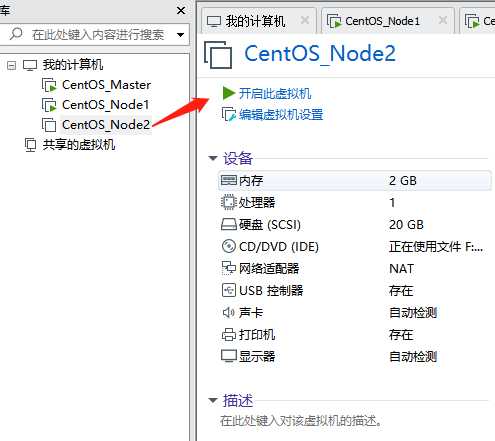Click the 我的计算机 monitor icon in tree

[30, 65]
